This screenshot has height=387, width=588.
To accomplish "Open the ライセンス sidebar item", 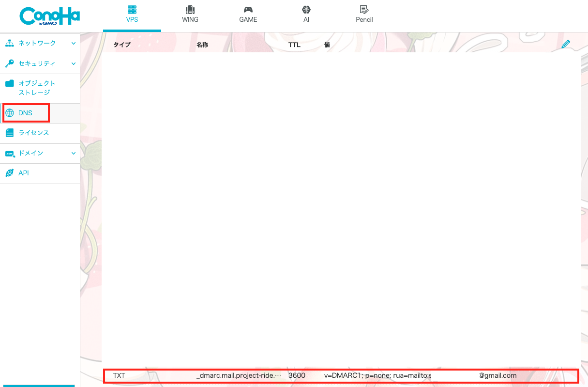I will [x=40, y=133].
